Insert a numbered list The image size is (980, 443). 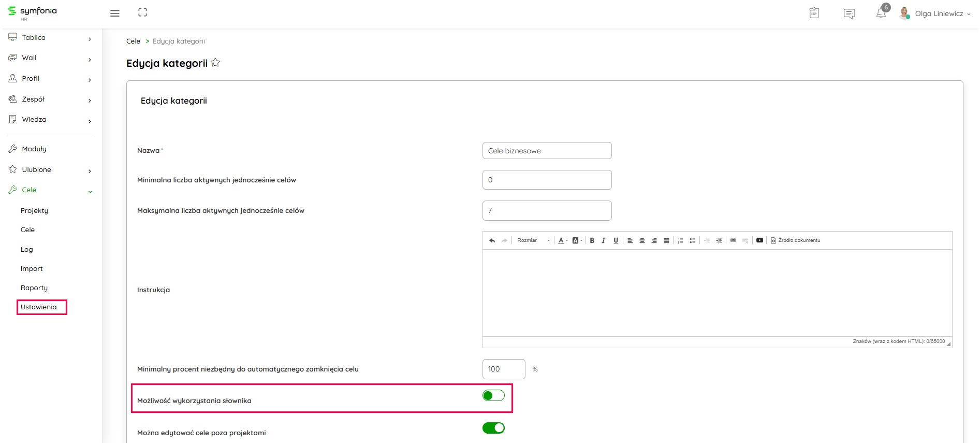[x=680, y=240]
